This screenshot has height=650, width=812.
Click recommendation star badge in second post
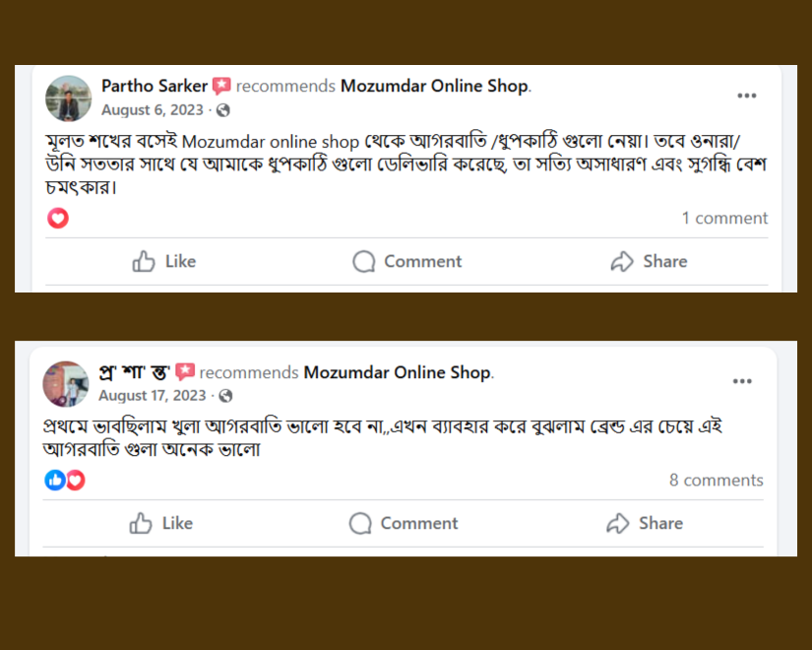[185, 372]
